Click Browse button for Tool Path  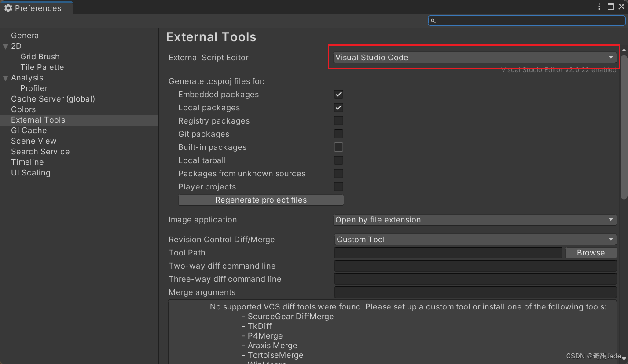point(591,253)
